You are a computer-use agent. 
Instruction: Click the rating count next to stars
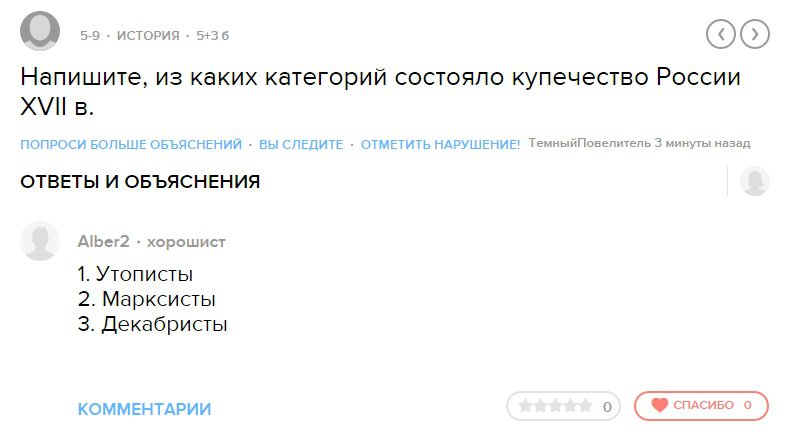click(606, 407)
